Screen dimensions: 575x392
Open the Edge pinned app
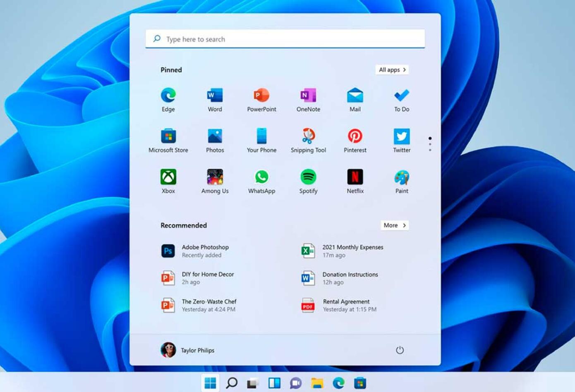168,100
